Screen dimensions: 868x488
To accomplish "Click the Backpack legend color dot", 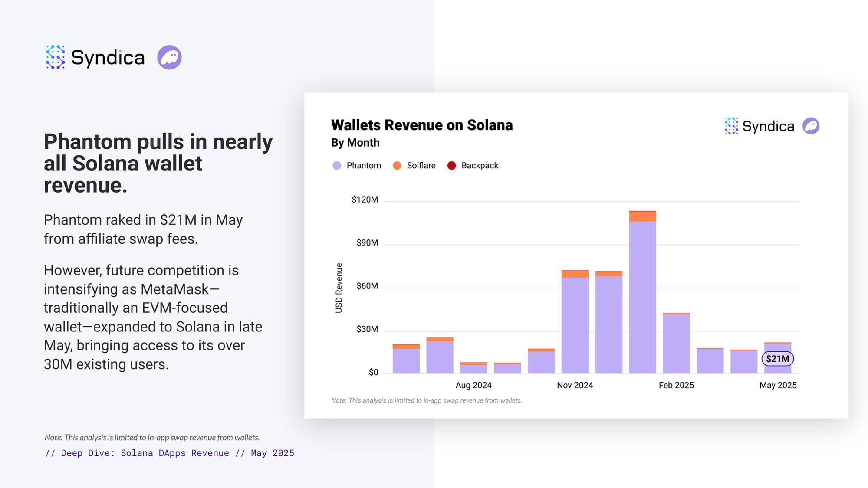I will [x=451, y=166].
